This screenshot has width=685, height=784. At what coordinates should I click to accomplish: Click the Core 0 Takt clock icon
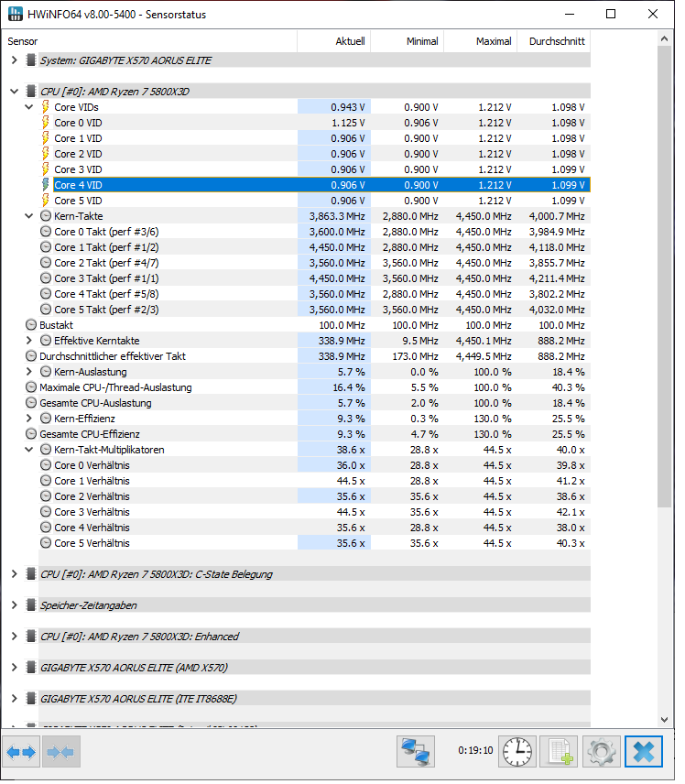pos(46,233)
